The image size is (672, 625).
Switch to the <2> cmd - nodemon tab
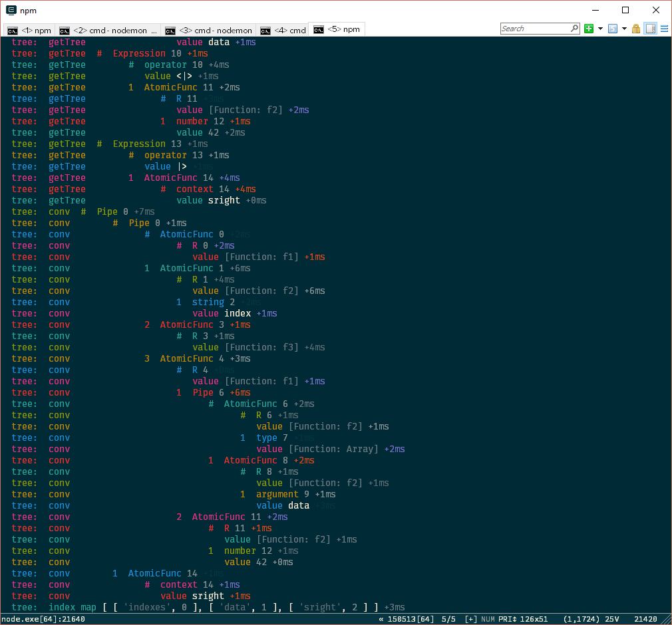point(109,30)
